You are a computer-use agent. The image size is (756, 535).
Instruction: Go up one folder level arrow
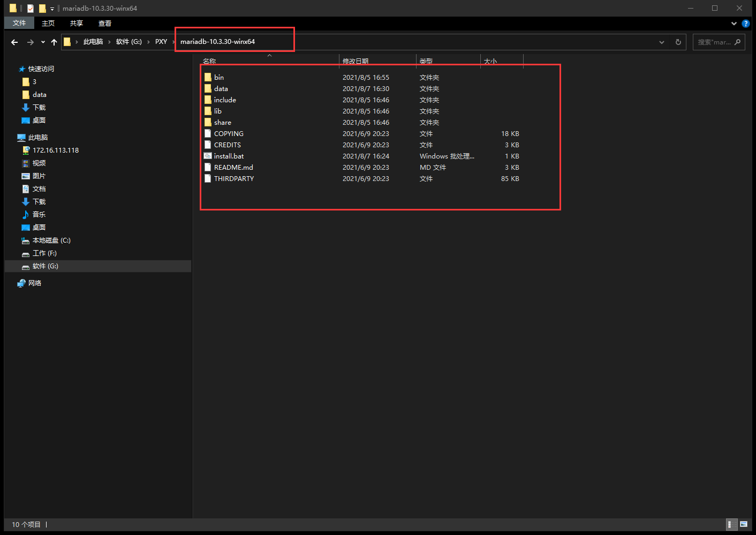pos(54,42)
